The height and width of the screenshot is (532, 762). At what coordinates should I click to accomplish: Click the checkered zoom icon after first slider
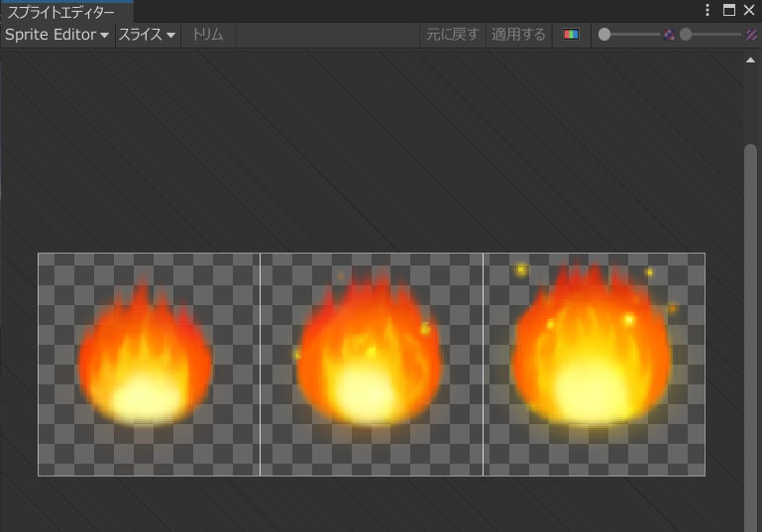click(670, 35)
